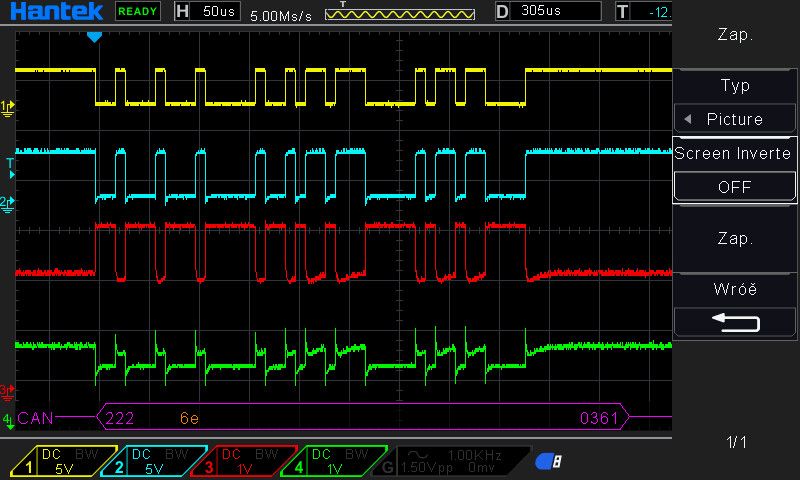Toggle channel 1 yellow DC 5V tab
Image resolution: width=800 pixels, height=480 pixels.
pyautogui.click(x=64, y=461)
